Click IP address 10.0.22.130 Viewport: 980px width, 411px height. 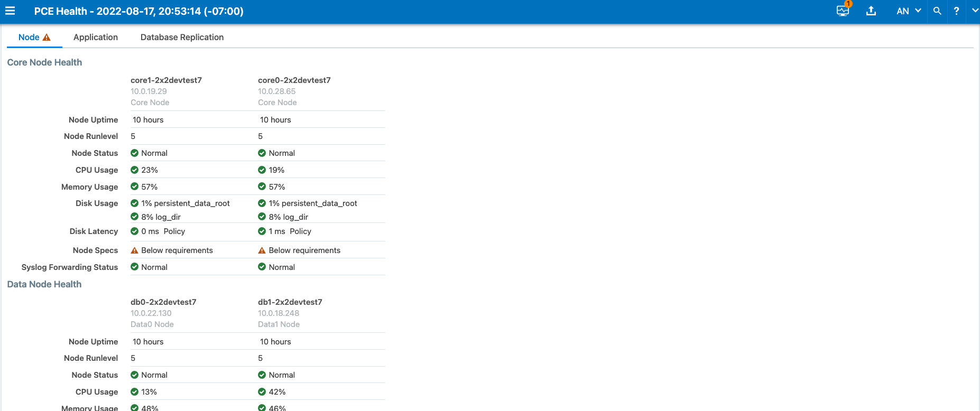[151, 313]
